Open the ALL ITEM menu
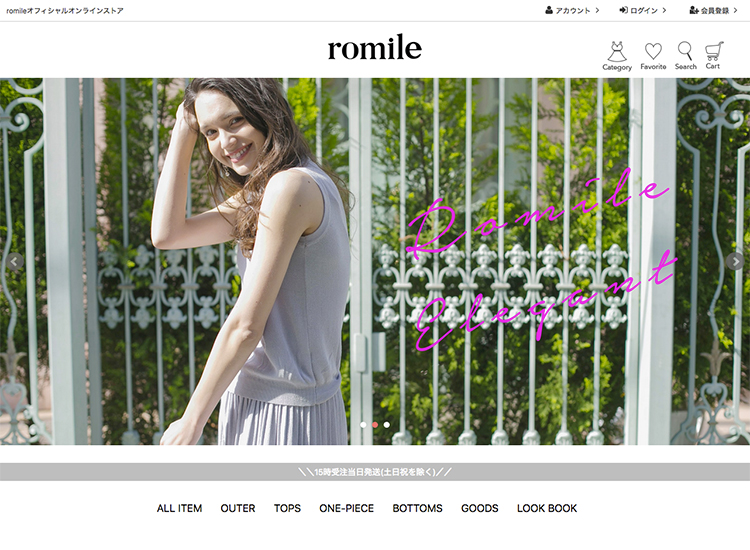Image resolution: width=750 pixels, height=550 pixels. pyautogui.click(x=179, y=508)
